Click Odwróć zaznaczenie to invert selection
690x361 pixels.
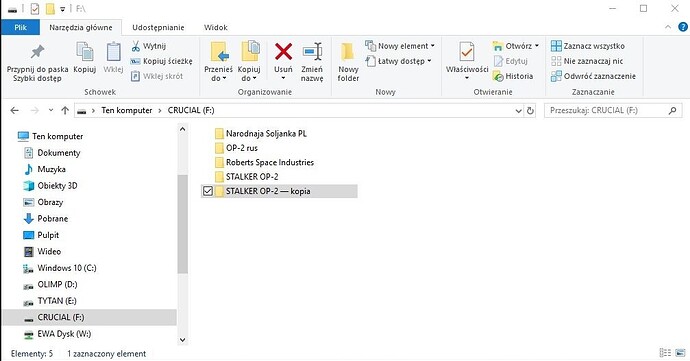593,76
